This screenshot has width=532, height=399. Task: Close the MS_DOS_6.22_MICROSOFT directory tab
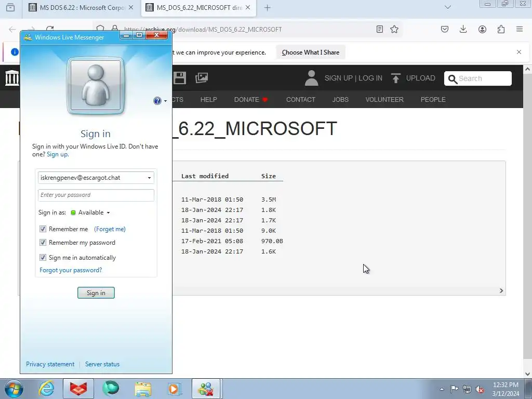248,7
